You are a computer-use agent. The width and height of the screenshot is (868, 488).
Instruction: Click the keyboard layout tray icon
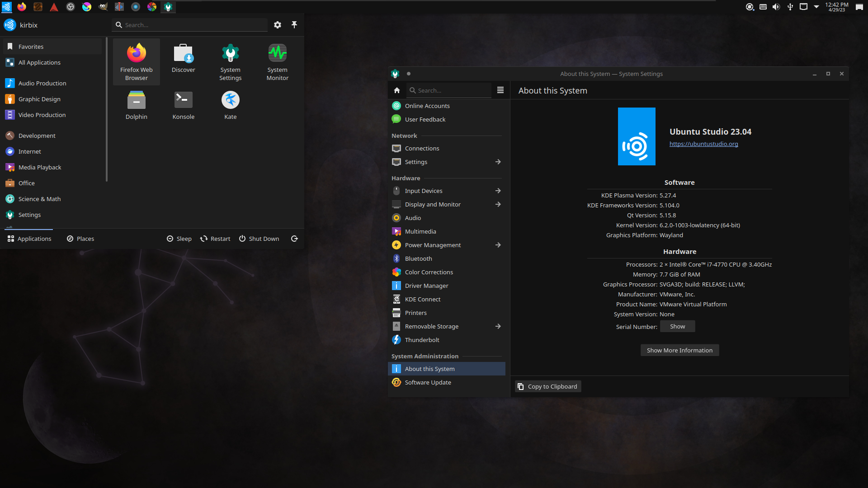coord(763,7)
